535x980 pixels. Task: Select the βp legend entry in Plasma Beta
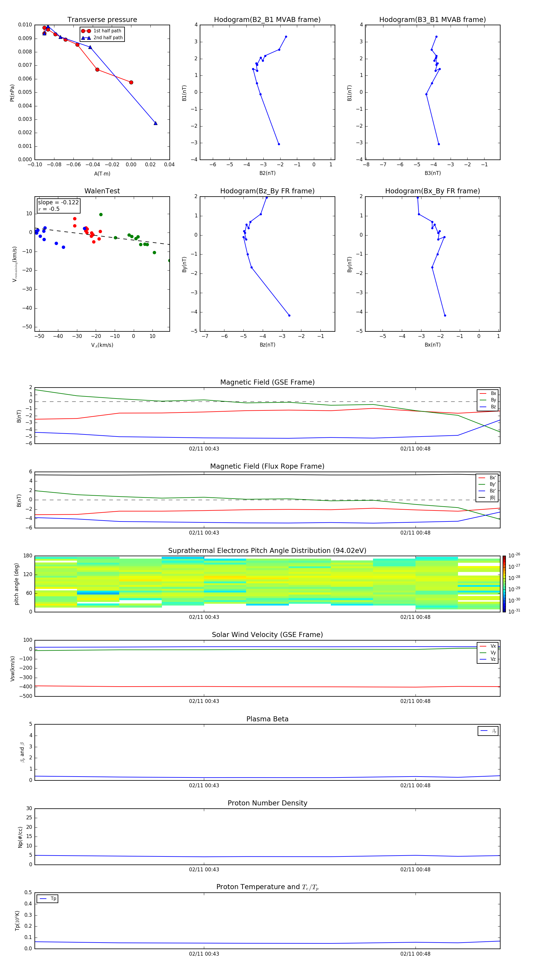(x=488, y=731)
